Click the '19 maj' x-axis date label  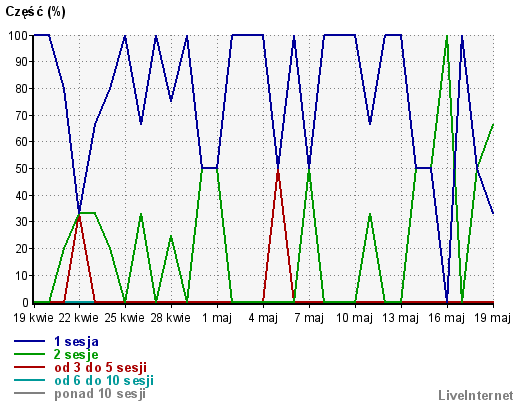coord(492,318)
